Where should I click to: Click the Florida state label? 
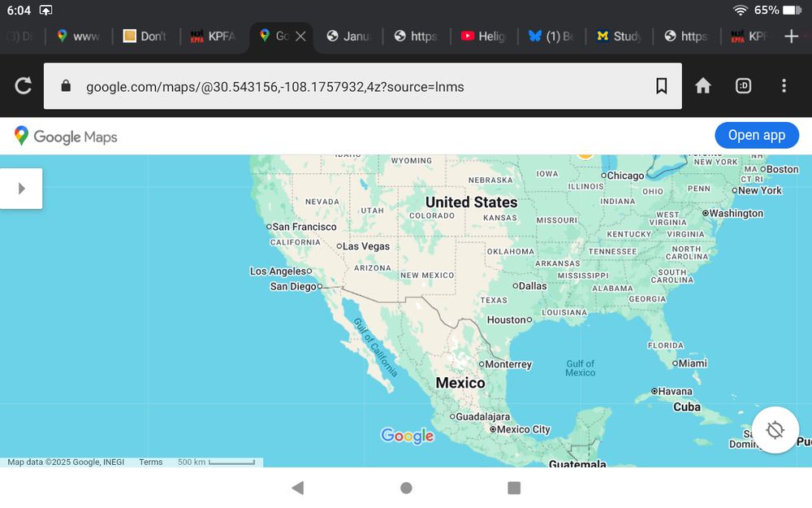pyautogui.click(x=666, y=345)
